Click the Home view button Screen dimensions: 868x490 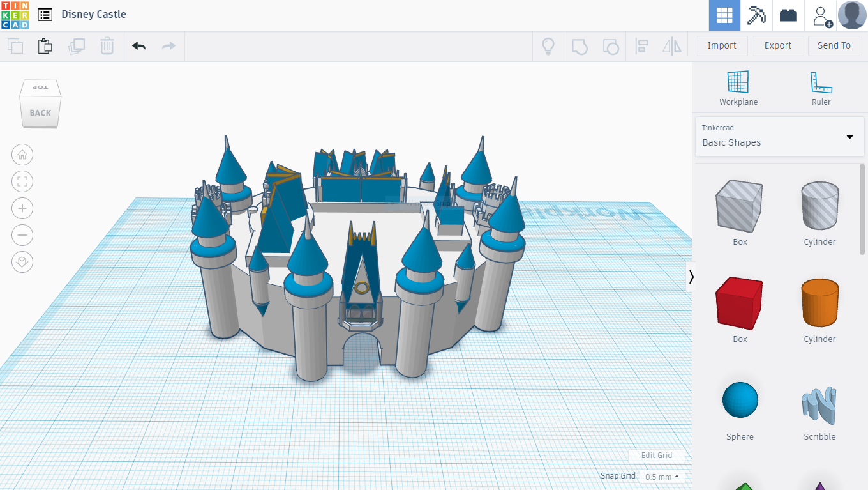(x=22, y=155)
